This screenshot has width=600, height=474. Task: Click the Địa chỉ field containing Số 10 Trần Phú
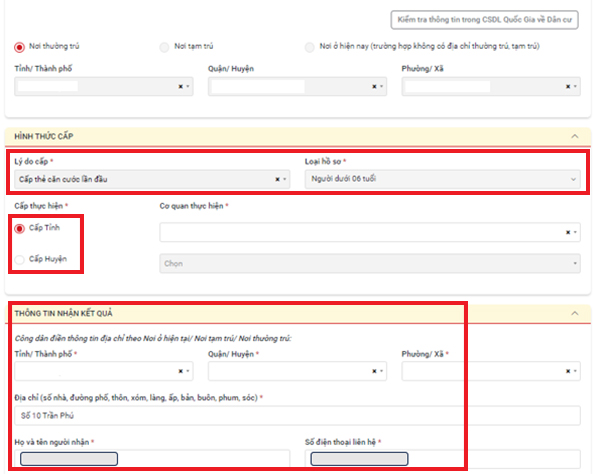pyautogui.click(x=297, y=415)
